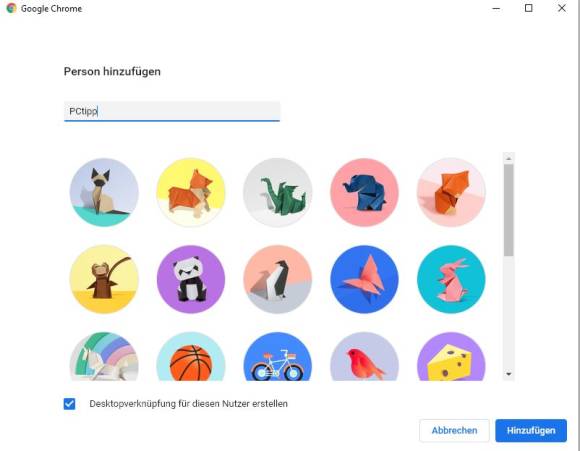Click the avatar list scroll down arrow
Screen dimensions: 580x451
click(x=509, y=374)
